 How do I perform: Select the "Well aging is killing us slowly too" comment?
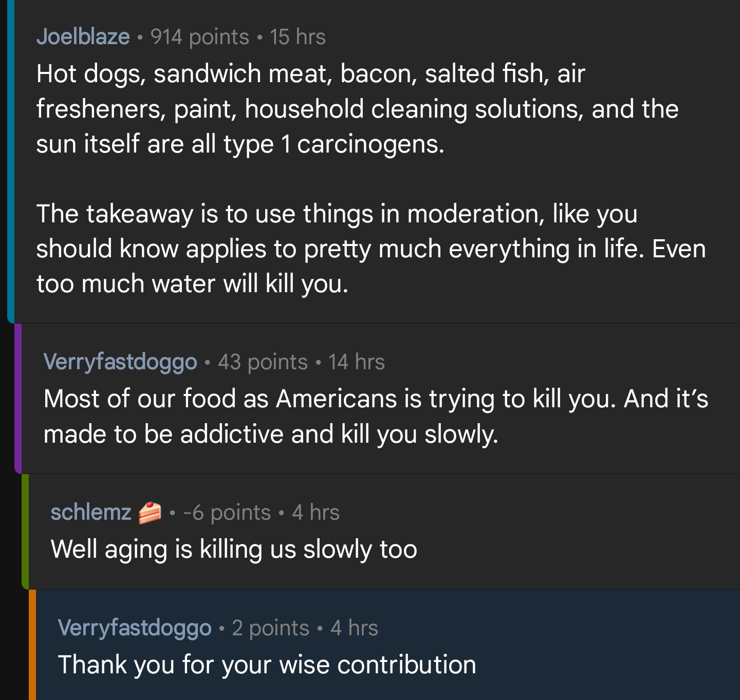(234, 549)
